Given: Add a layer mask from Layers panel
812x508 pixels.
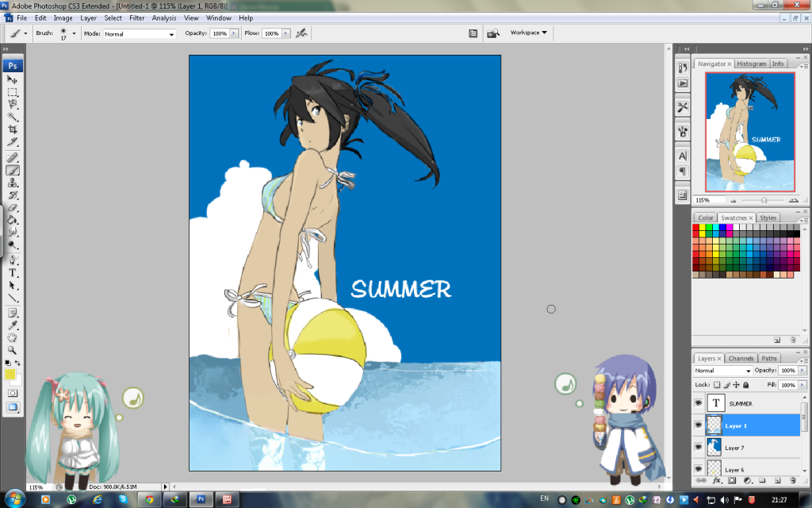Looking at the screenshot, I should click(x=732, y=480).
